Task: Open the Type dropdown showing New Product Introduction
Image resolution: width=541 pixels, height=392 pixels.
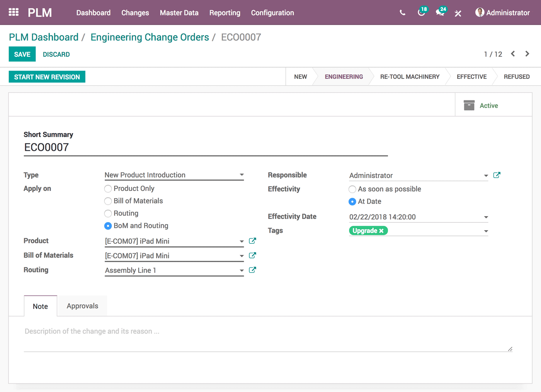Action: (241, 175)
